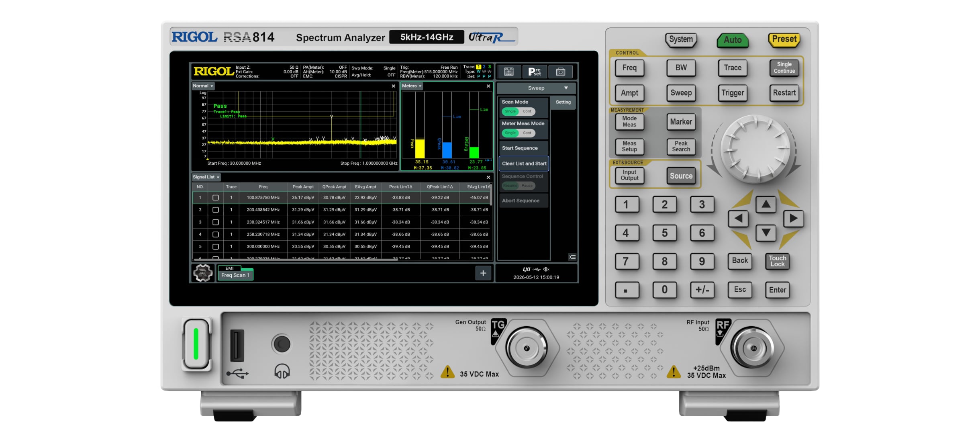
Task: Click the Start Sequence button
Action: 524,148
